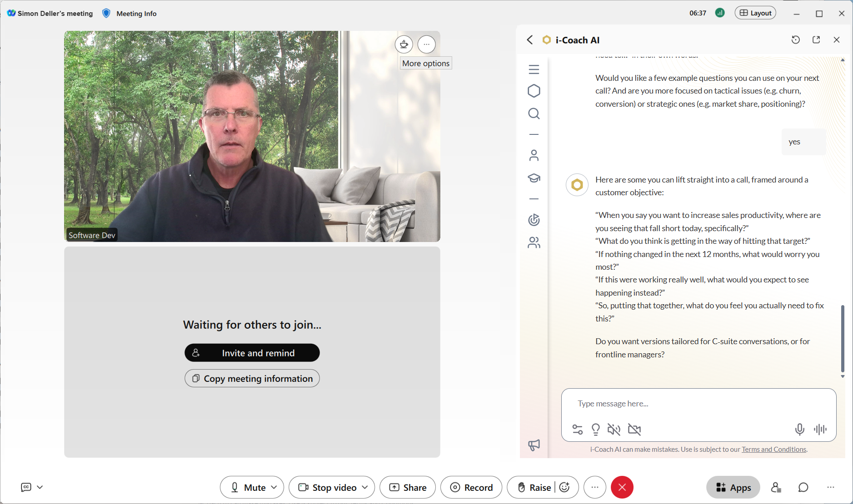Click the coffee cup break icon on video
Image resolution: width=853 pixels, height=504 pixels.
[404, 44]
